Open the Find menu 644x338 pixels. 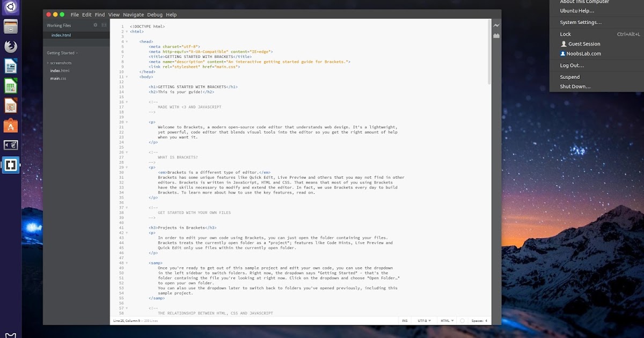click(x=100, y=14)
